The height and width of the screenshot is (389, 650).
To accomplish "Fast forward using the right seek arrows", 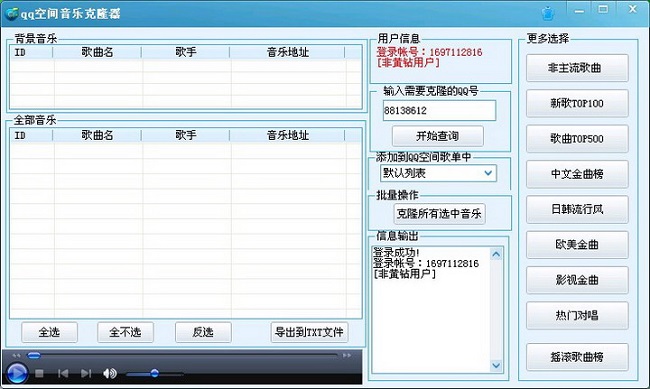I will pyautogui.click(x=347, y=355).
